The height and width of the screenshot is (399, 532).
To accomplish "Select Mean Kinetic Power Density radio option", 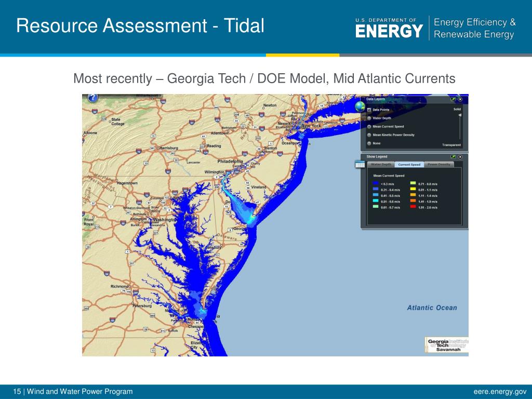I will pos(369,135).
